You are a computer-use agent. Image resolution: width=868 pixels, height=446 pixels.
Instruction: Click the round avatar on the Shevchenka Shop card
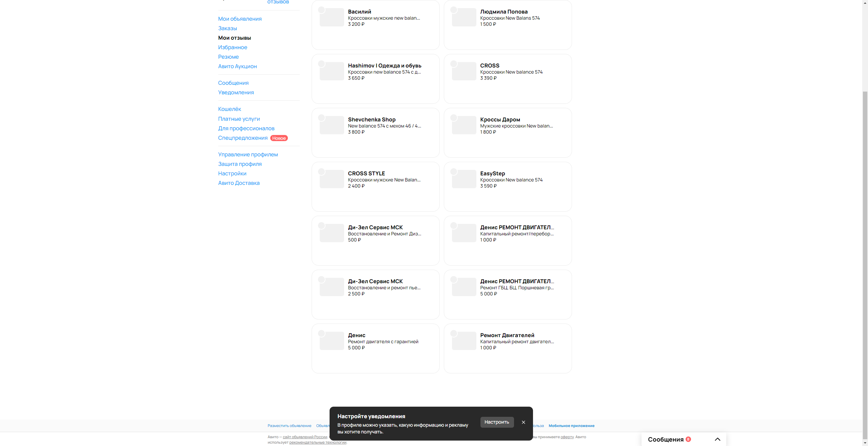coord(321,118)
